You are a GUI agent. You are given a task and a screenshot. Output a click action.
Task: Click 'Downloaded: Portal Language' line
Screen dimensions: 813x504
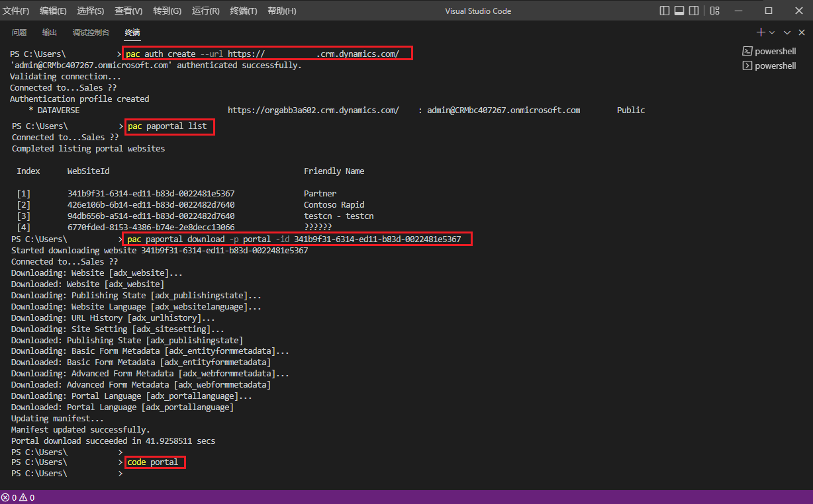[x=122, y=407]
